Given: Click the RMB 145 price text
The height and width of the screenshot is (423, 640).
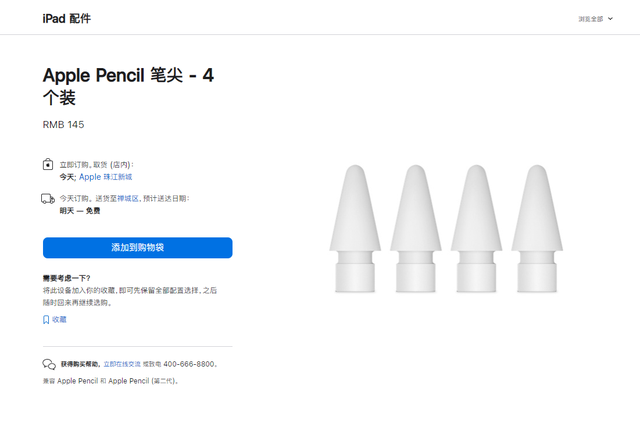Looking at the screenshot, I should tap(63, 125).
